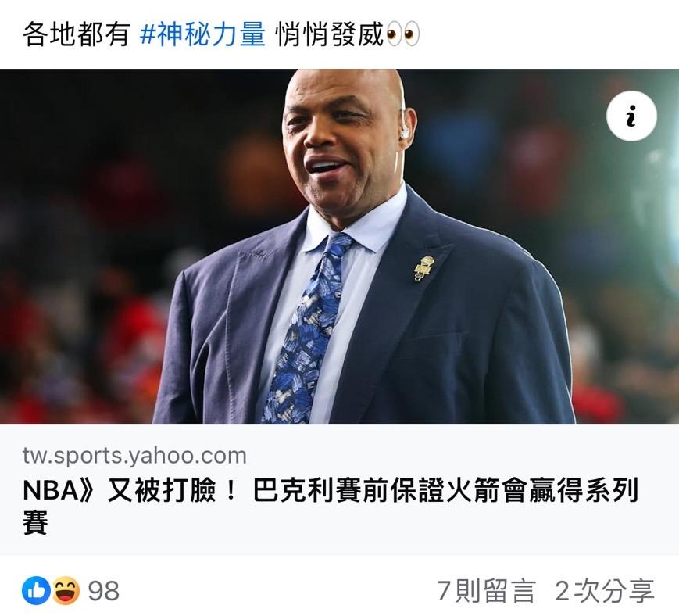Tap the info icon on the article photo

(x=631, y=116)
